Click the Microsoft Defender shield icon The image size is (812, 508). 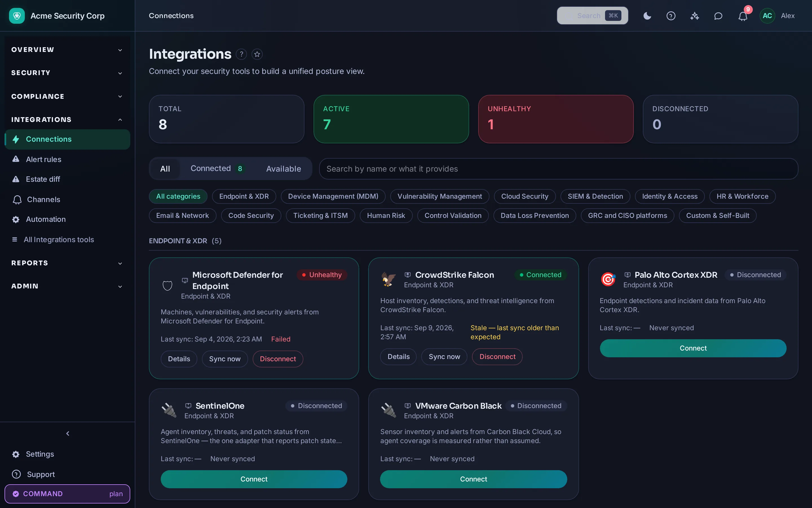[x=167, y=286]
